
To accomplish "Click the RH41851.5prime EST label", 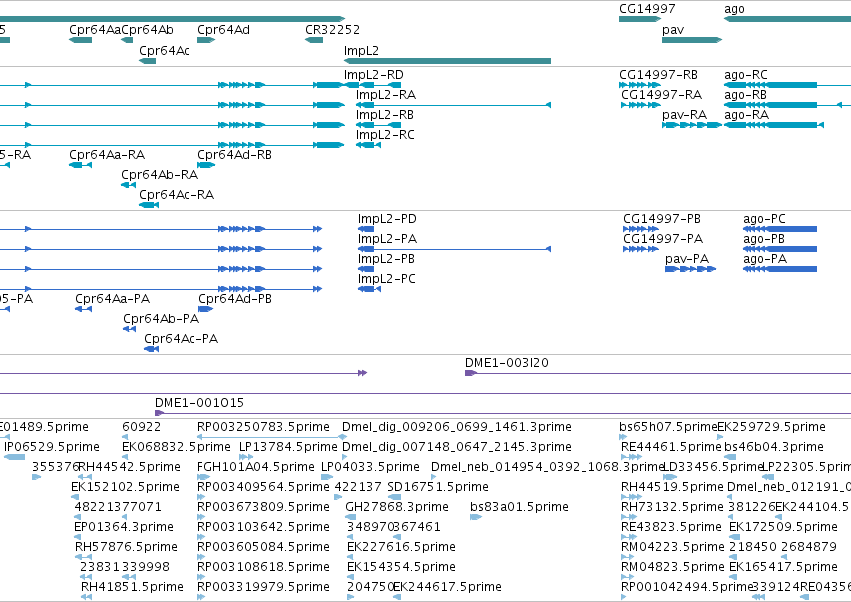I will coord(132,587).
